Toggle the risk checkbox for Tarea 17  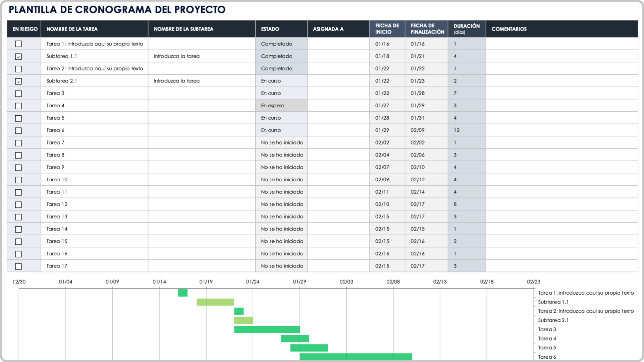(x=18, y=266)
